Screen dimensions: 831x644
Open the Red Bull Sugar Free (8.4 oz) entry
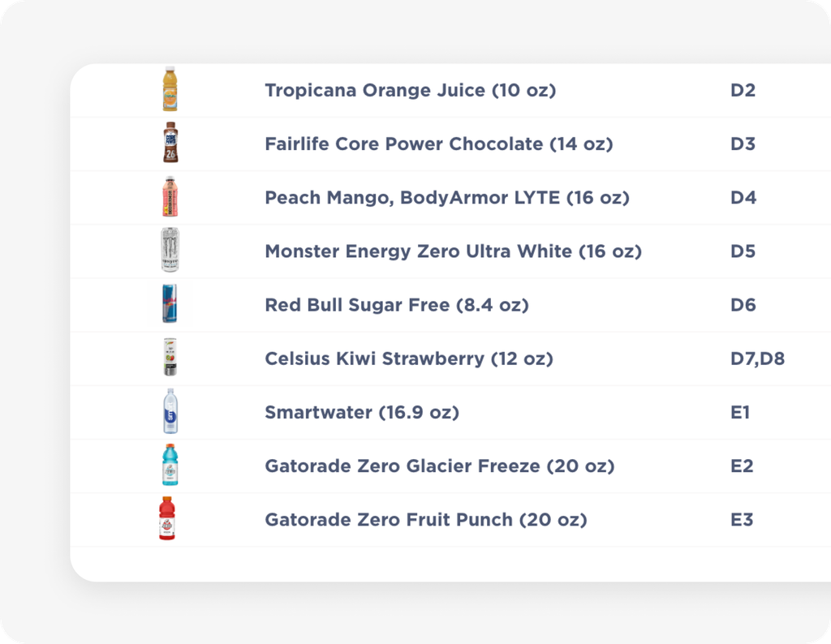click(x=396, y=305)
